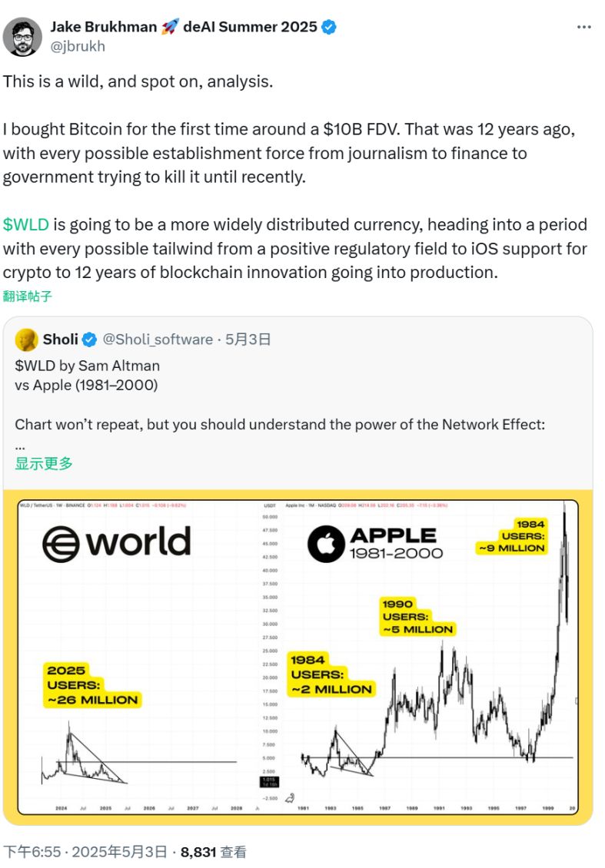Click the verified badge beside Jake Brukhman
The height and width of the screenshot is (868, 605).
tap(329, 27)
